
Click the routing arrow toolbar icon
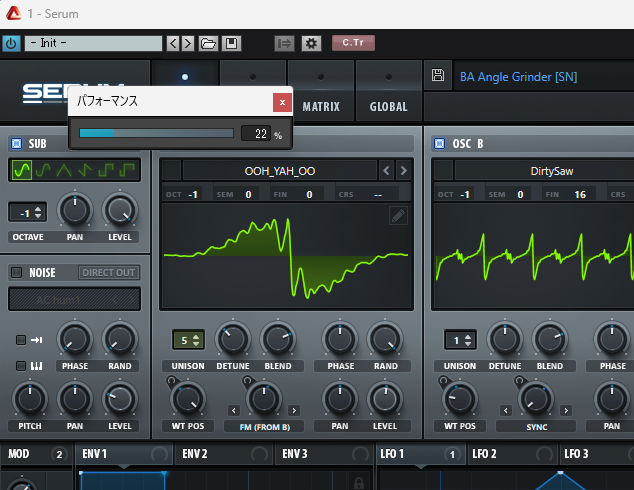point(284,43)
